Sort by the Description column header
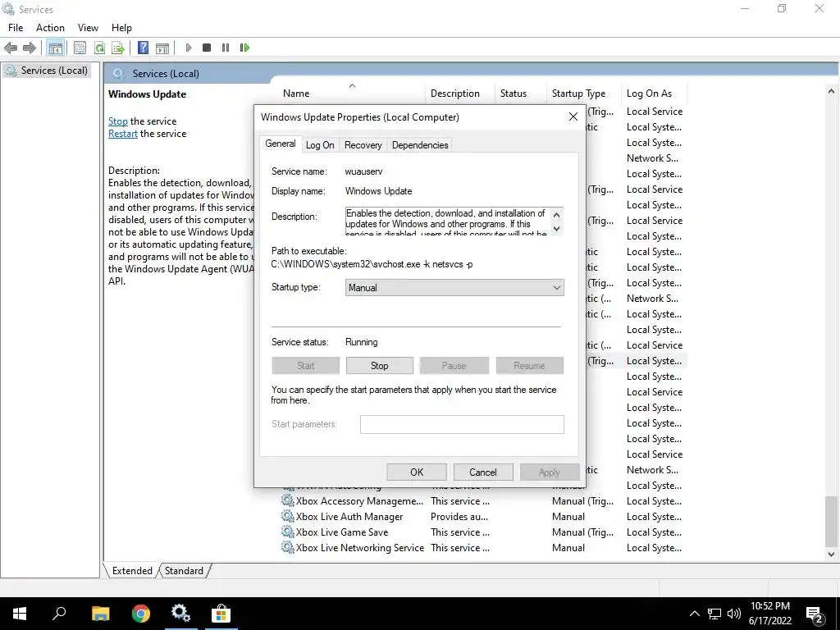 (460, 94)
